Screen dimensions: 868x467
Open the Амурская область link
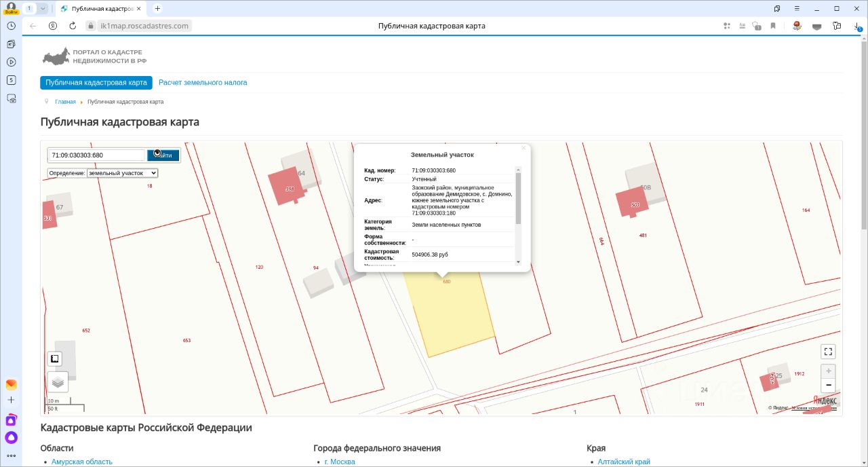coord(82,462)
